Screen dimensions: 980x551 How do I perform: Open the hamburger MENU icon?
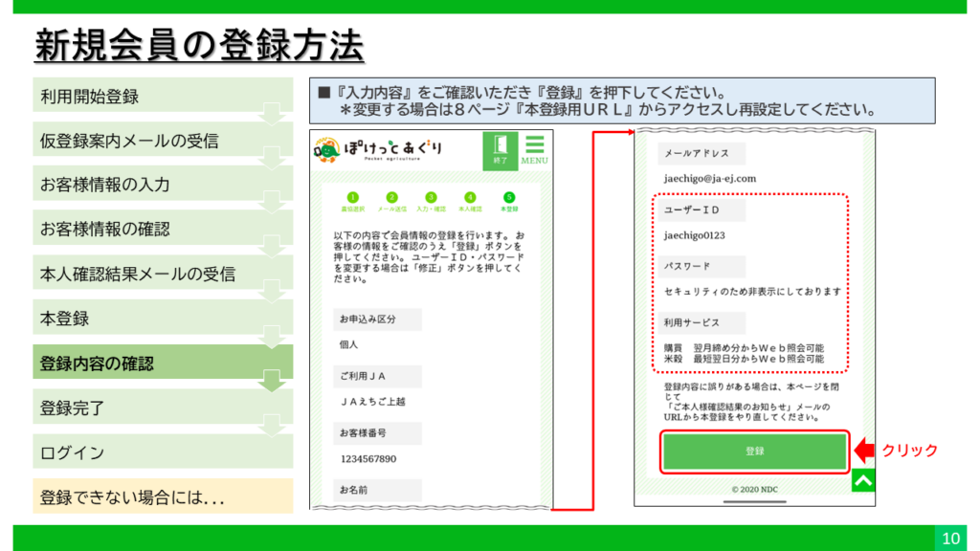pyautogui.click(x=534, y=150)
